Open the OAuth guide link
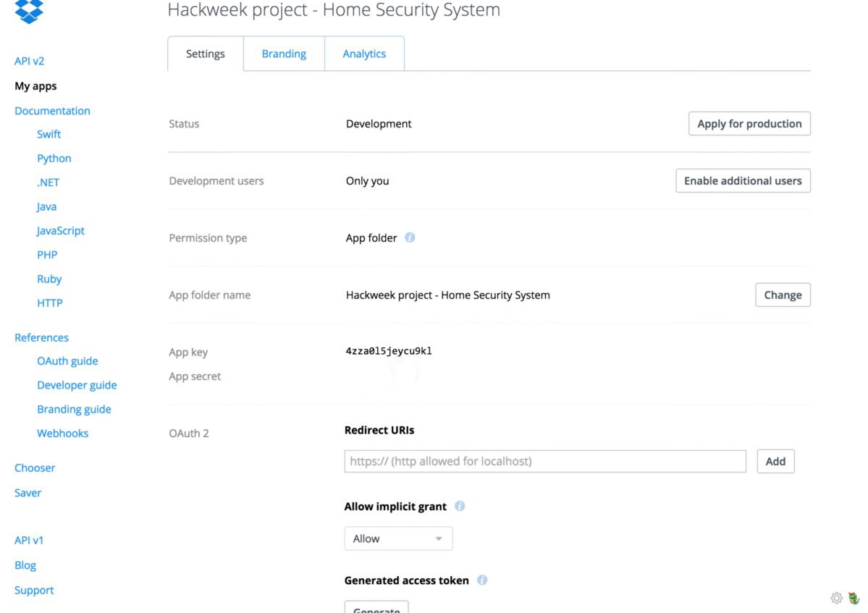The height and width of the screenshot is (613, 868). click(x=67, y=361)
